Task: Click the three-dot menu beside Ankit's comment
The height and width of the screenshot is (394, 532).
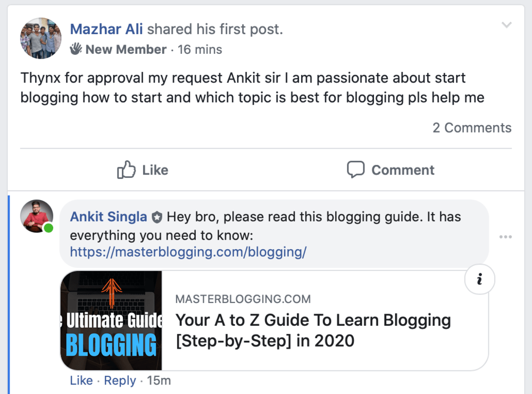Action: (505, 237)
